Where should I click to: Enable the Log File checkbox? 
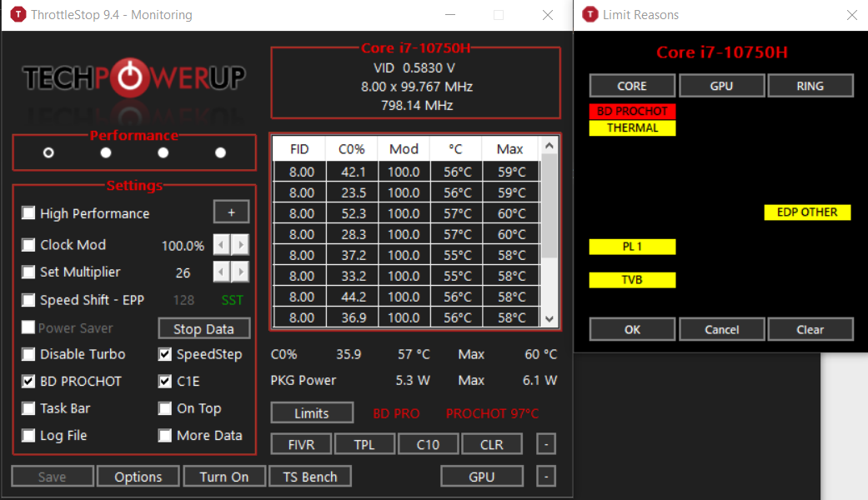click(28, 435)
